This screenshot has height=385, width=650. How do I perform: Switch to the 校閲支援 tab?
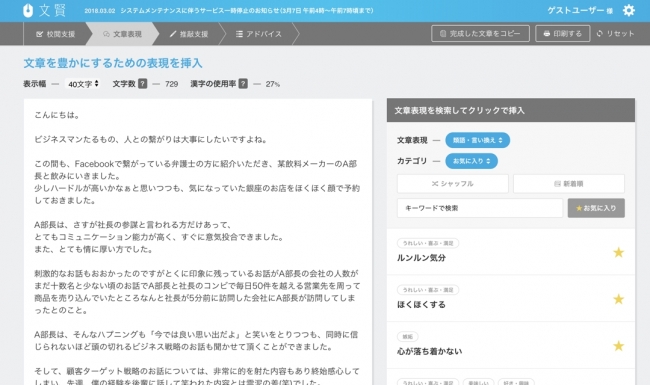click(x=55, y=34)
